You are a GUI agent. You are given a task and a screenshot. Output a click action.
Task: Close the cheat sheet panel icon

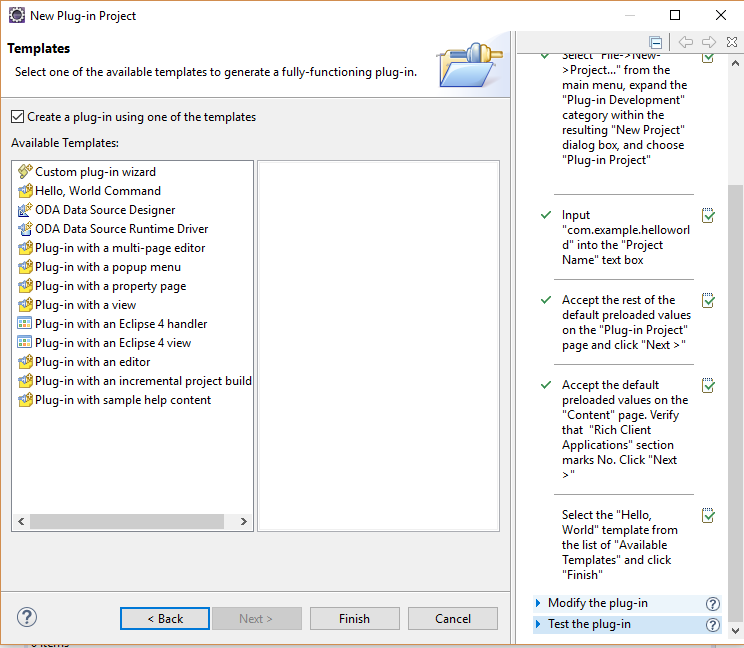pyautogui.click(x=732, y=42)
